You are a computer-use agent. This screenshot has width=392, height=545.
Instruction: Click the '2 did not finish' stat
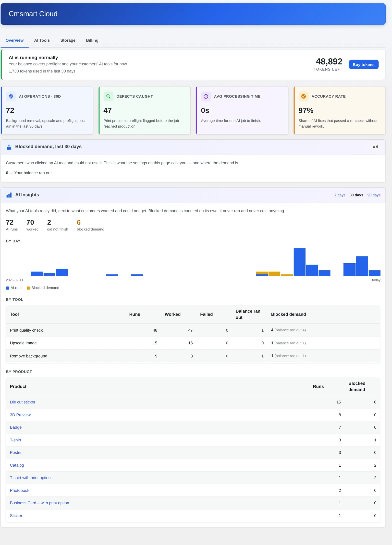[58, 225]
